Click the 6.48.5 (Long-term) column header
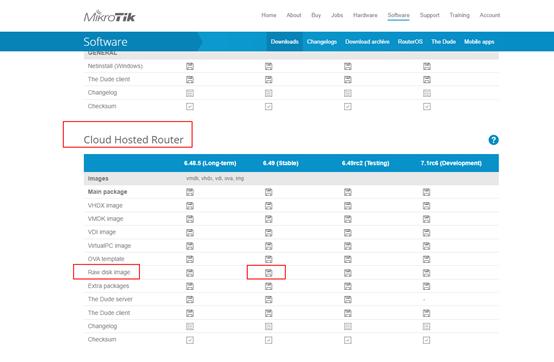 210,163
